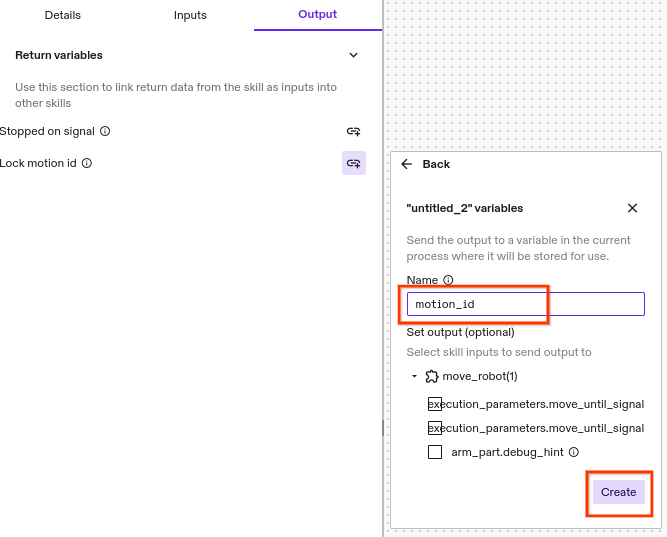Click the Back text link
Image resolution: width=667 pixels, height=537 pixels.
click(436, 164)
